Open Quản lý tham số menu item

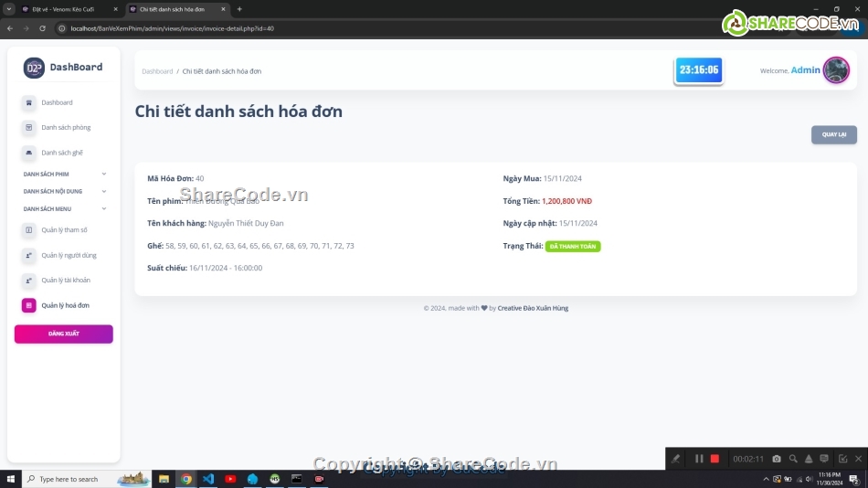[x=64, y=230]
